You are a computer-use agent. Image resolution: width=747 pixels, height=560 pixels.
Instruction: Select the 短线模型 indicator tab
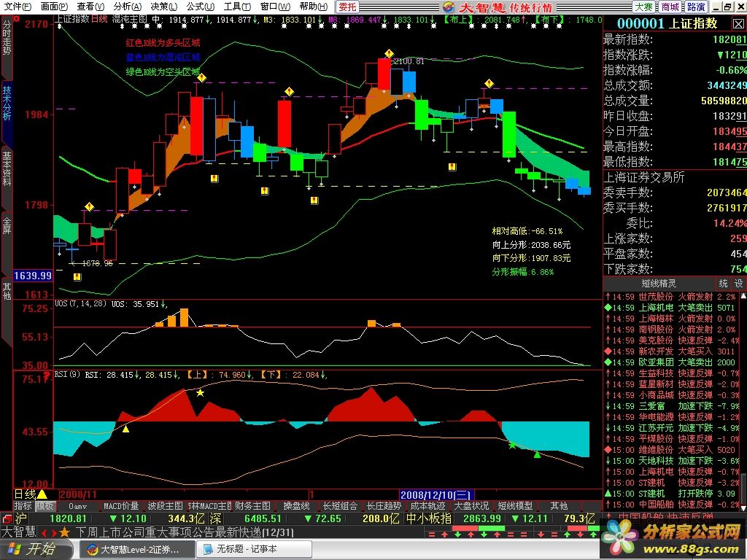[515, 506]
